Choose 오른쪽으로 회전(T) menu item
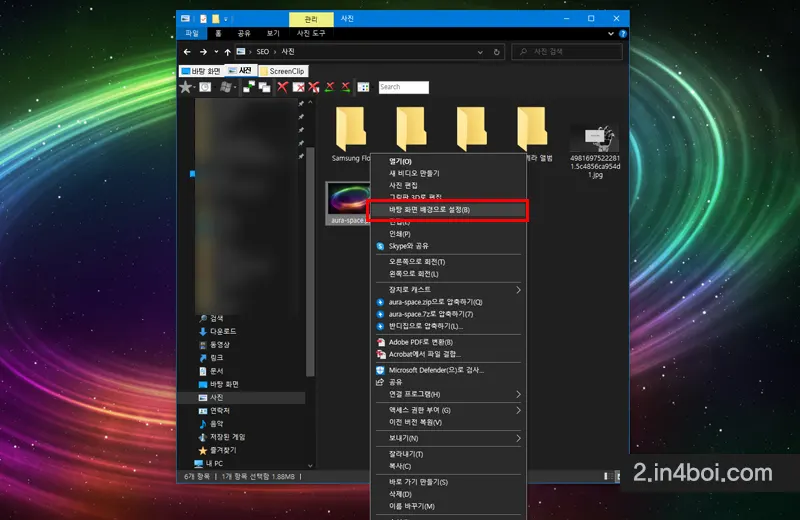The width and height of the screenshot is (800, 520). point(448,262)
